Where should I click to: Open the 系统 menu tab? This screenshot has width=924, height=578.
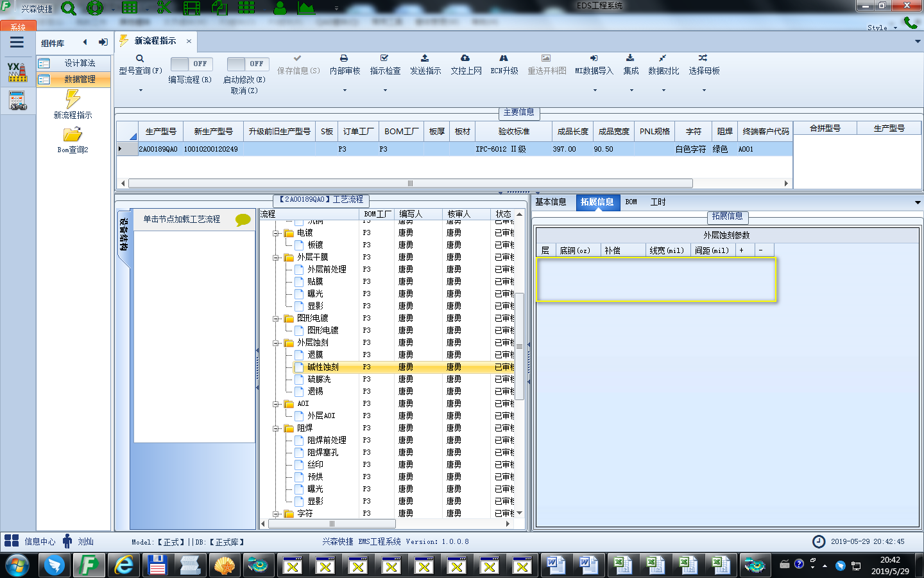(18, 27)
